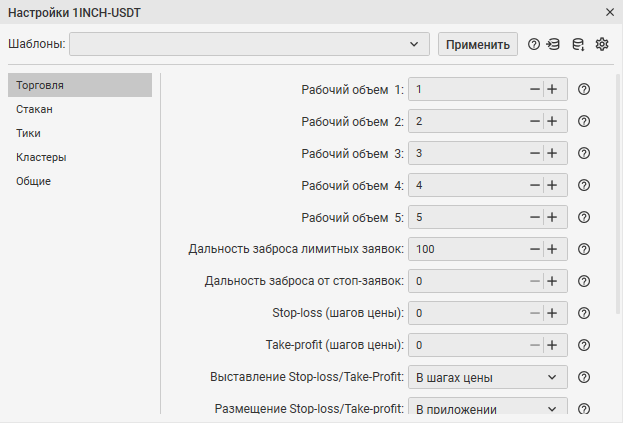Decrease Рабочий объем 5 with minus
Image resolution: width=623 pixels, height=423 pixels.
[535, 217]
